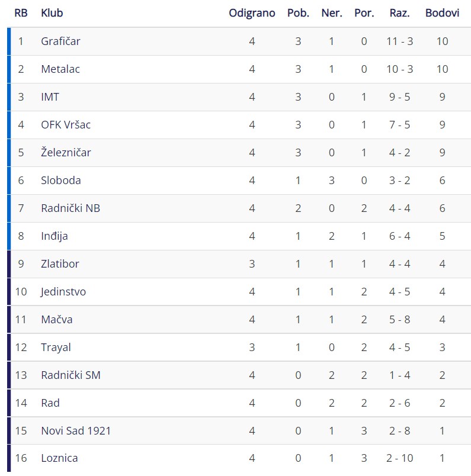Click the Raz. column header
Viewport: 471px width, 476px height.
[x=399, y=13]
